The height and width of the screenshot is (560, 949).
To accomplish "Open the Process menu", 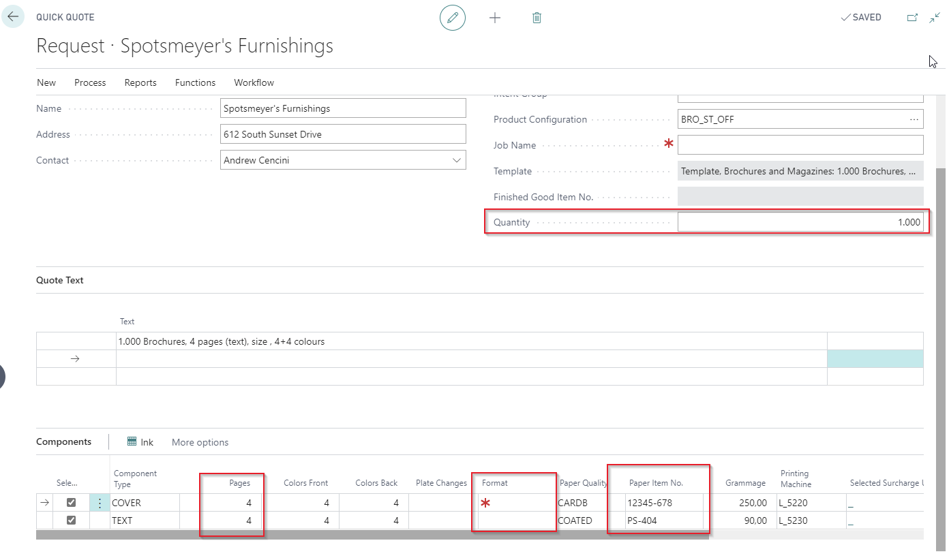I will 90,82.
